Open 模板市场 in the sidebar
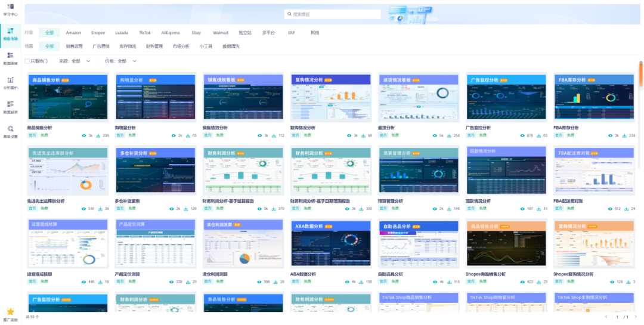This screenshot has height=325, width=644. (11, 34)
